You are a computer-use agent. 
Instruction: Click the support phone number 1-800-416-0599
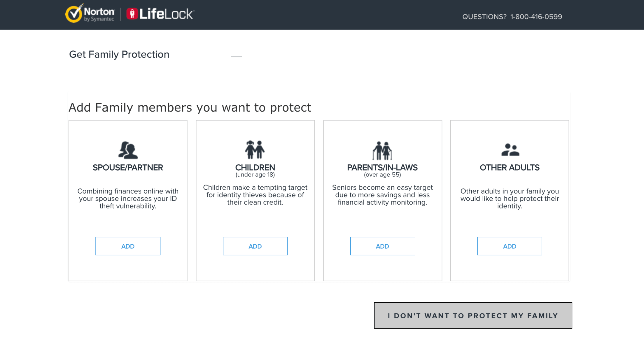(536, 17)
